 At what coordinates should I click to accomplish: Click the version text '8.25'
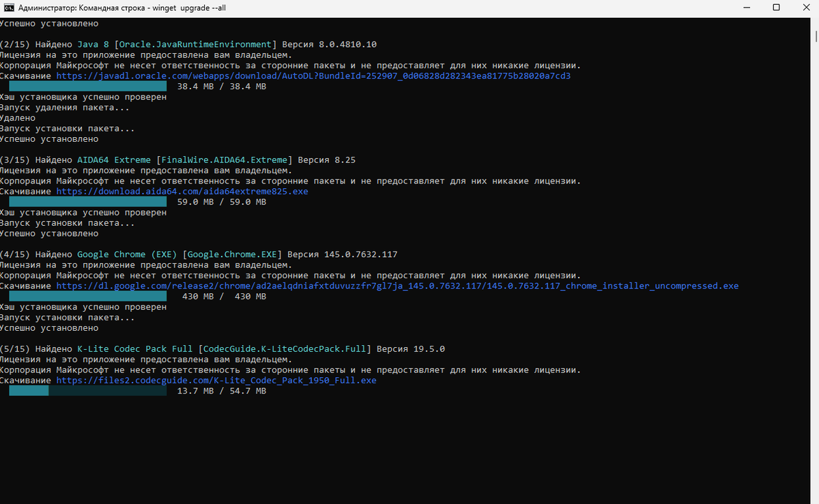345,160
